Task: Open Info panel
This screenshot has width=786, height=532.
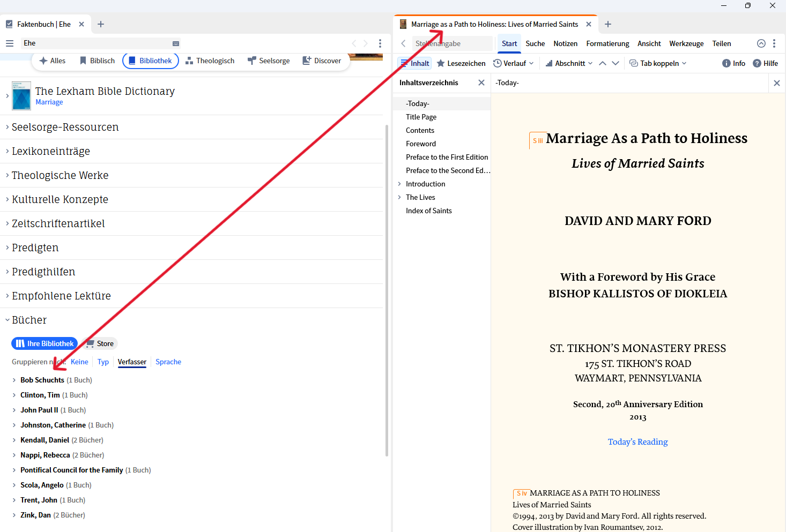Action: (x=733, y=63)
